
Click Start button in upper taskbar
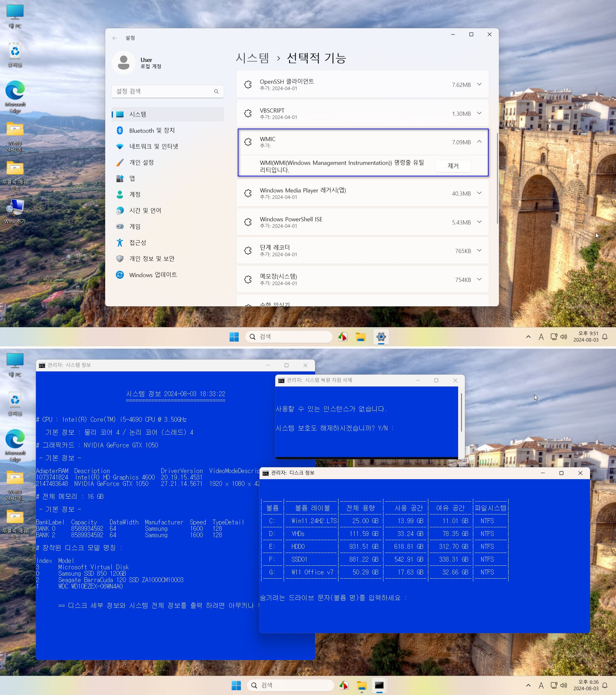coord(234,337)
